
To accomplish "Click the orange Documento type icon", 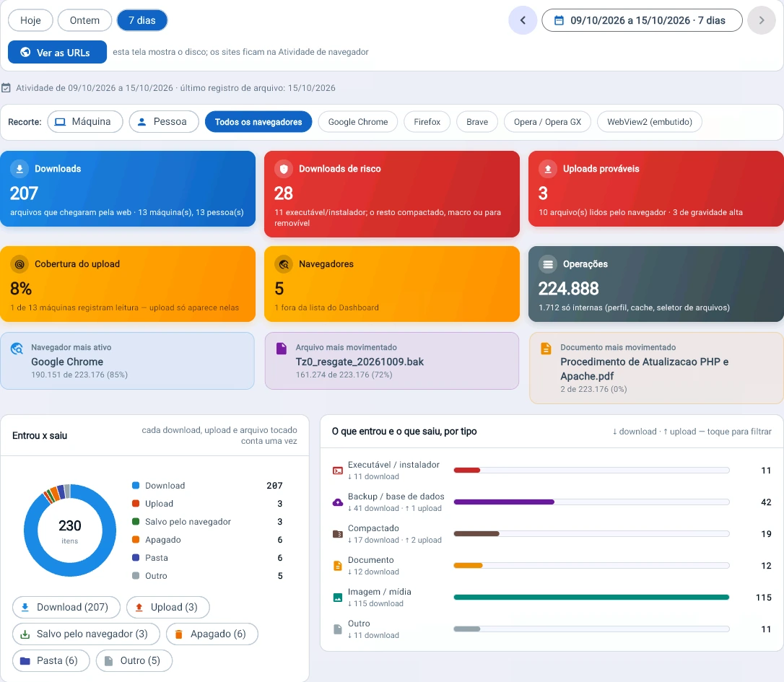I will coord(338,566).
